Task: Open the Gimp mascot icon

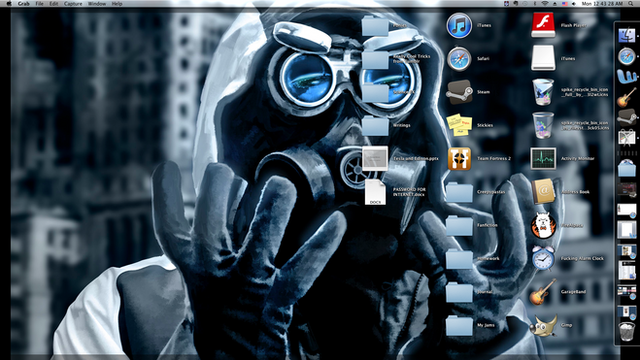Action: [543, 325]
